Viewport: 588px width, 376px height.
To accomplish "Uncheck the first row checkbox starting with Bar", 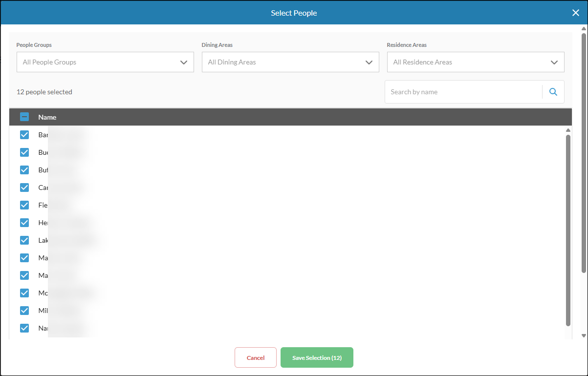I will click(24, 135).
